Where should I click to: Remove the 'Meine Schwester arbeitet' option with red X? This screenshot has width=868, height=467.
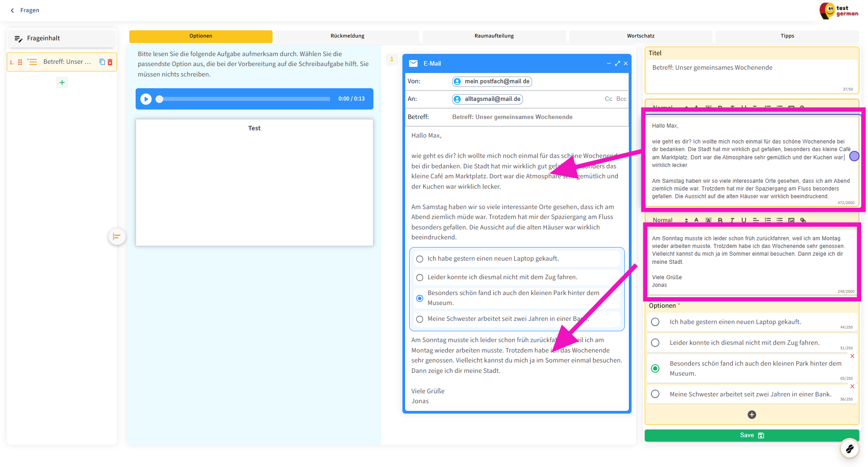coord(852,386)
